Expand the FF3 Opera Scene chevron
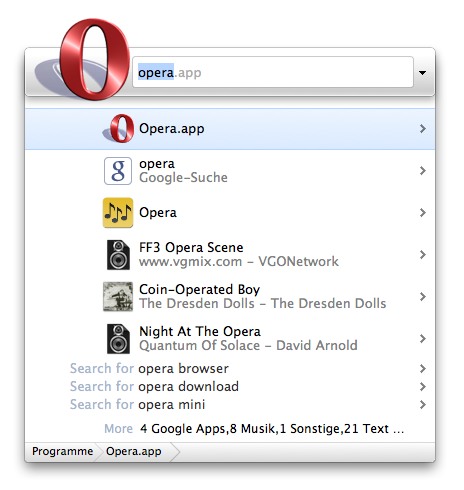Viewport: 464px width, 490px height. coord(423,255)
